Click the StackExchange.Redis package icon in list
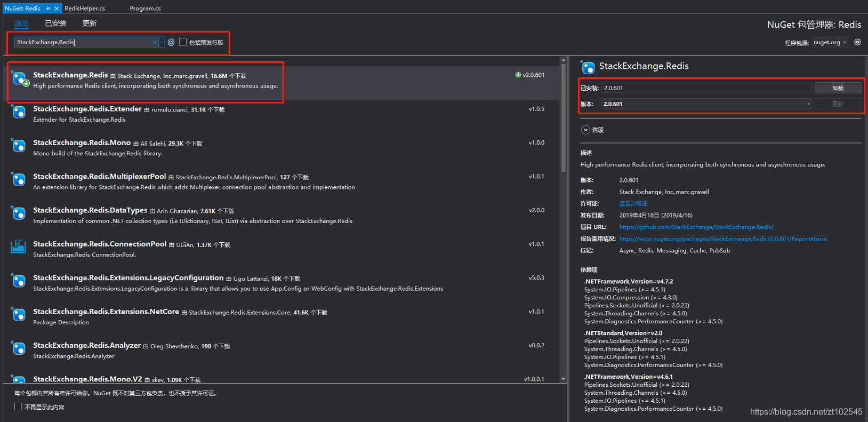Viewport: 868px width, 422px height. 20,79
